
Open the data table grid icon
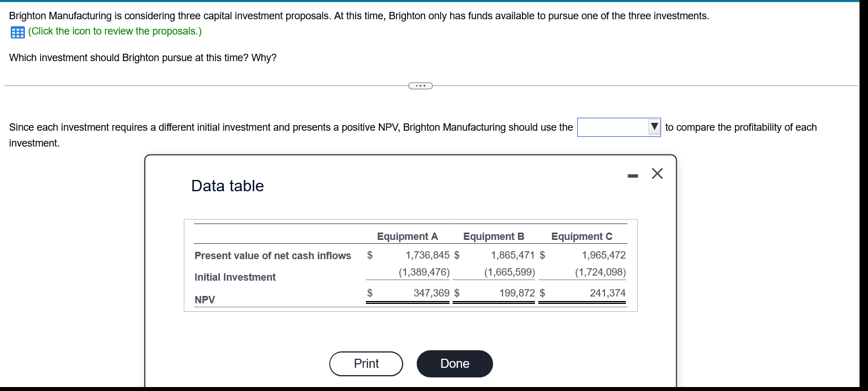pos(18,32)
